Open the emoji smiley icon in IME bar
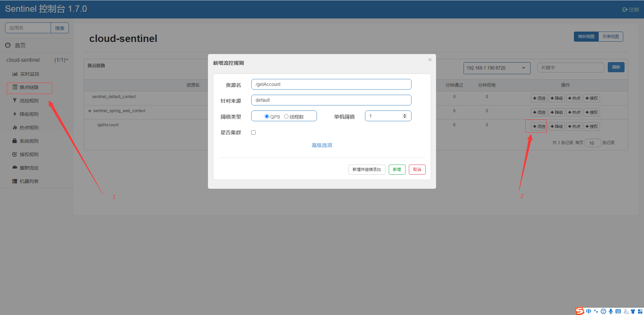This screenshot has width=644, height=315. (x=603, y=311)
